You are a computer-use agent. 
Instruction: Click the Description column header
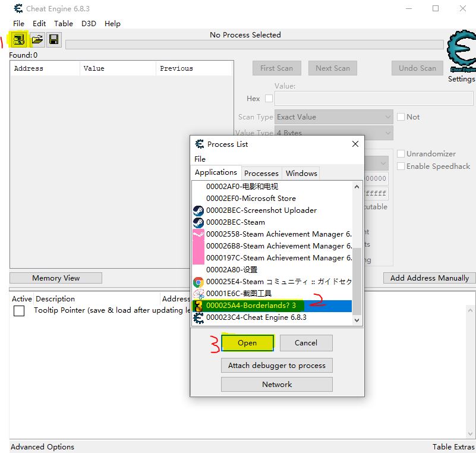click(x=97, y=299)
